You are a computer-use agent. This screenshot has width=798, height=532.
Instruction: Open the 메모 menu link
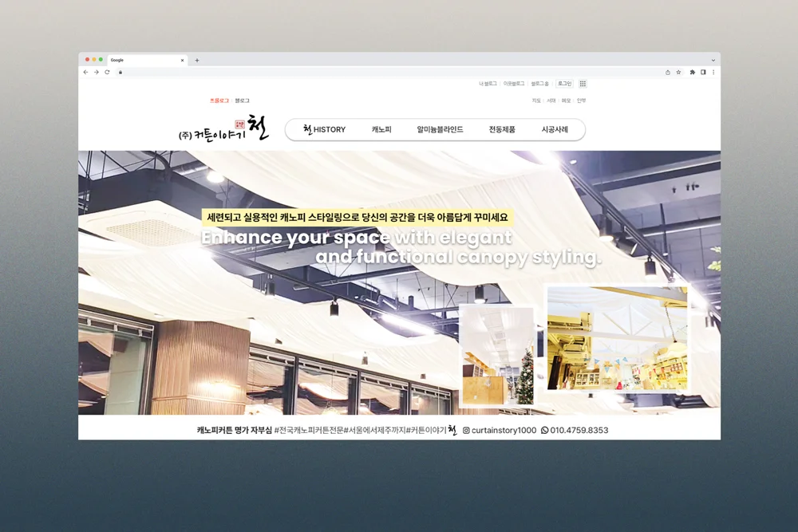tap(566, 100)
